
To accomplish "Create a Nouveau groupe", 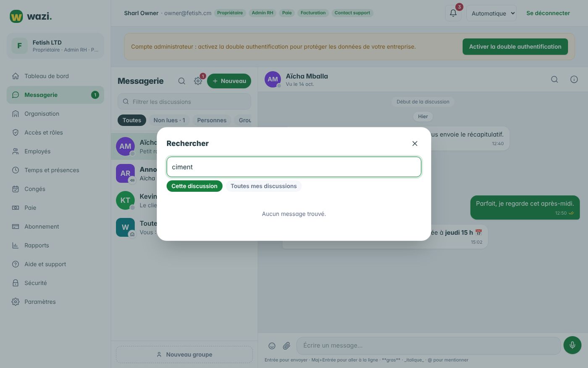I will [x=184, y=355].
